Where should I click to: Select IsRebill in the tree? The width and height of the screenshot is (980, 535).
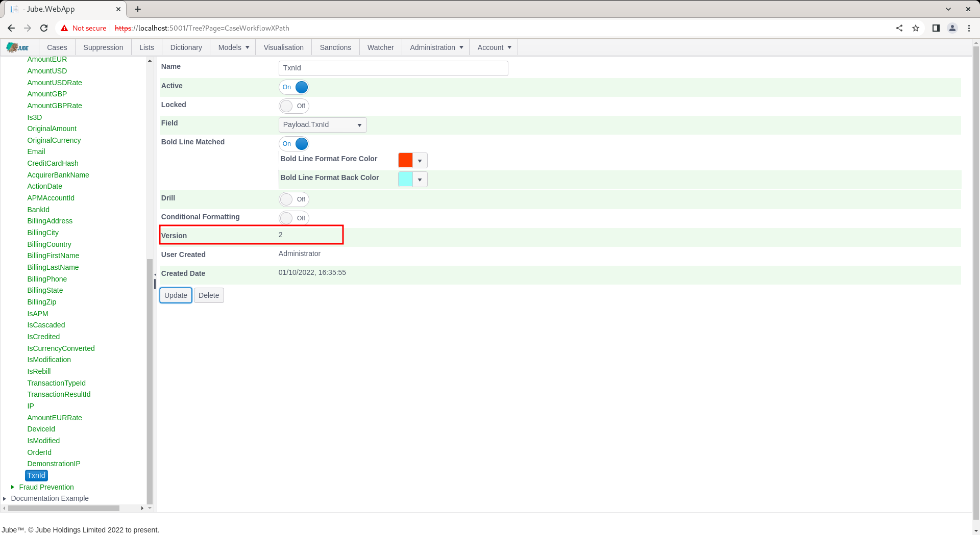tap(39, 371)
